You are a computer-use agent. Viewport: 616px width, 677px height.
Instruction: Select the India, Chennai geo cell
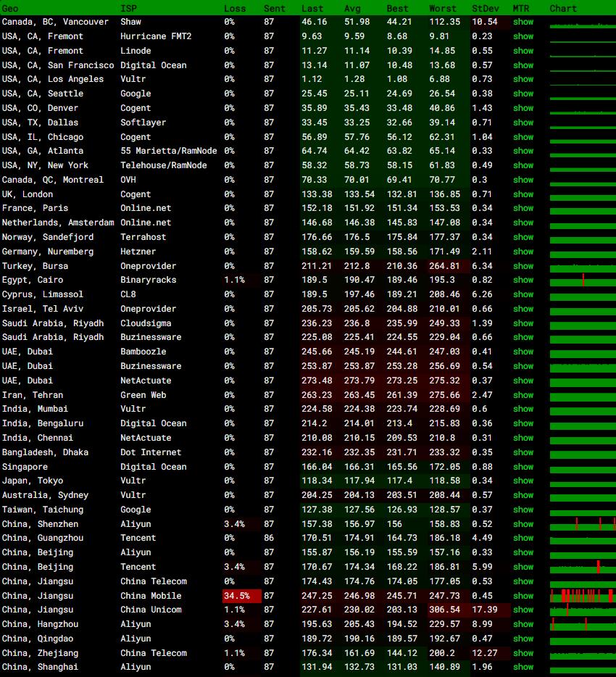(38, 438)
